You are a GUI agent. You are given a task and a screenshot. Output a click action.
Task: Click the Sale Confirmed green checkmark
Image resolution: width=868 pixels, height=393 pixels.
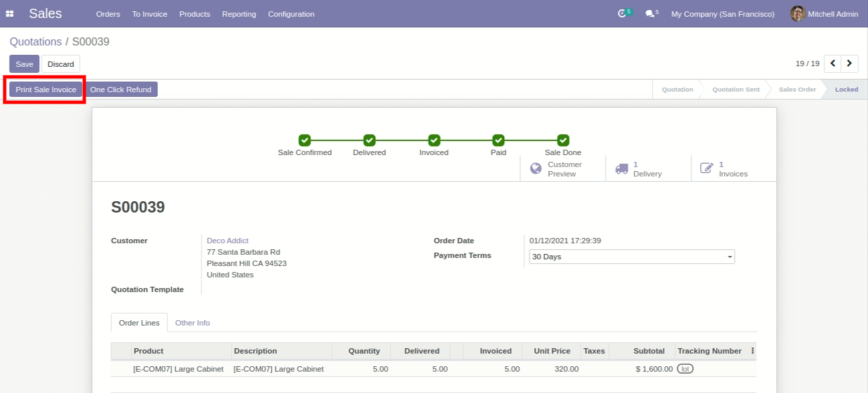304,140
